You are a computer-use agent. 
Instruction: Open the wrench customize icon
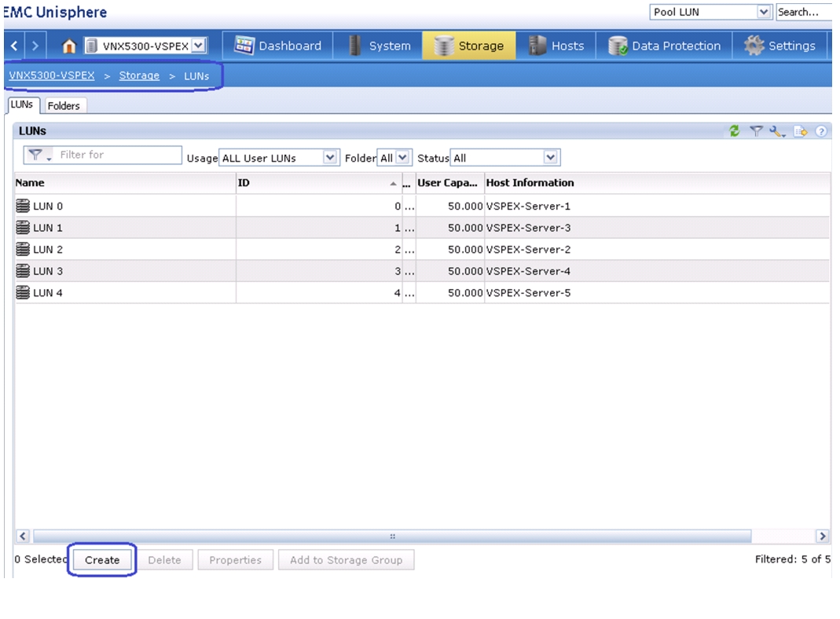click(x=777, y=131)
